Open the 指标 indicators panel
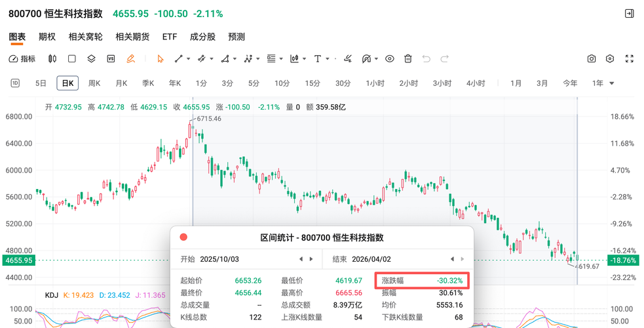Viewport: 644px width, 328px height. [x=22, y=58]
